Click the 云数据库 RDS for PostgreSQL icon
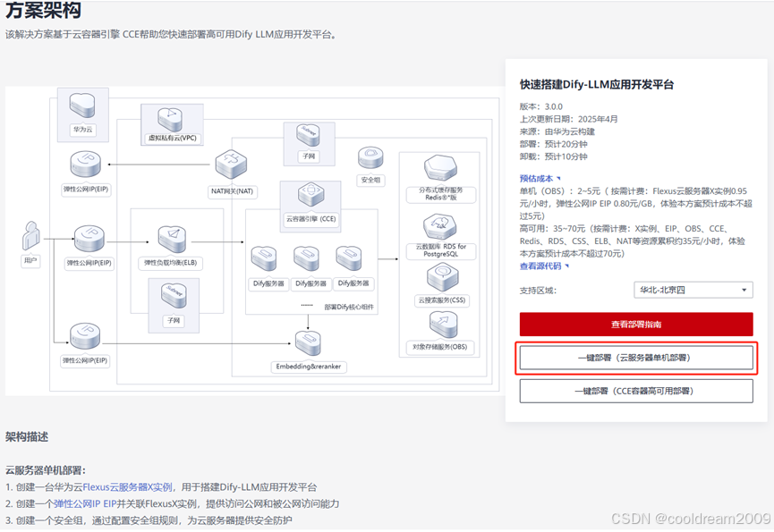The height and width of the screenshot is (532, 774). [439, 227]
